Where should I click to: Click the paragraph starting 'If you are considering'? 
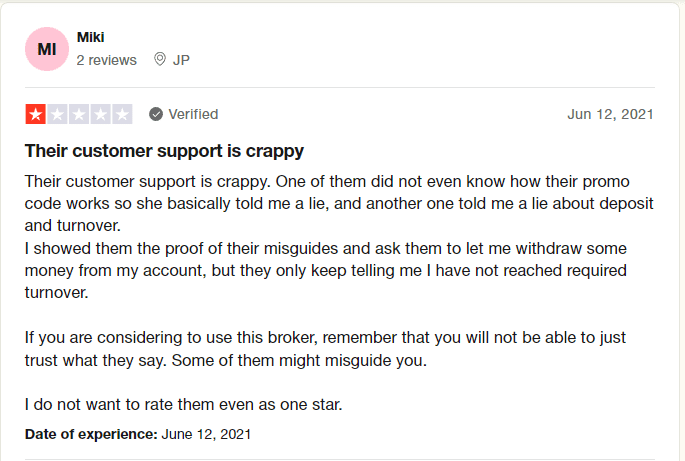click(x=325, y=349)
